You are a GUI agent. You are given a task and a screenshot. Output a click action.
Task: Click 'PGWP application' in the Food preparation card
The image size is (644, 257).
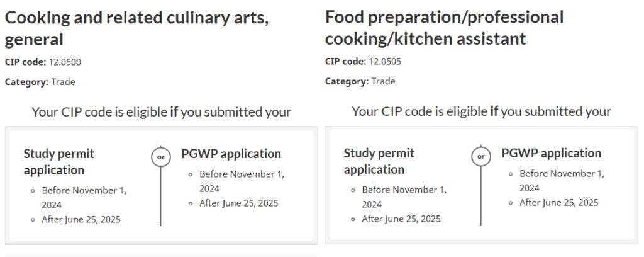pos(551,153)
